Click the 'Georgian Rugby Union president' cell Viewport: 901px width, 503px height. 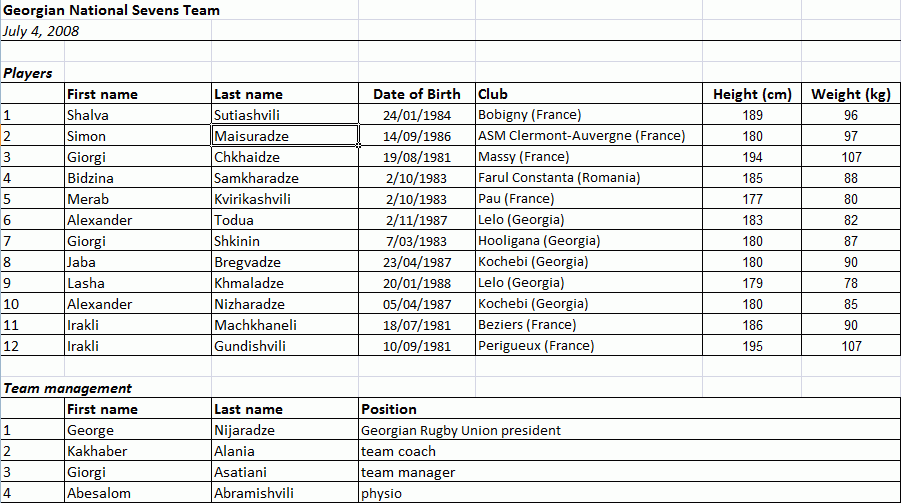point(461,430)
